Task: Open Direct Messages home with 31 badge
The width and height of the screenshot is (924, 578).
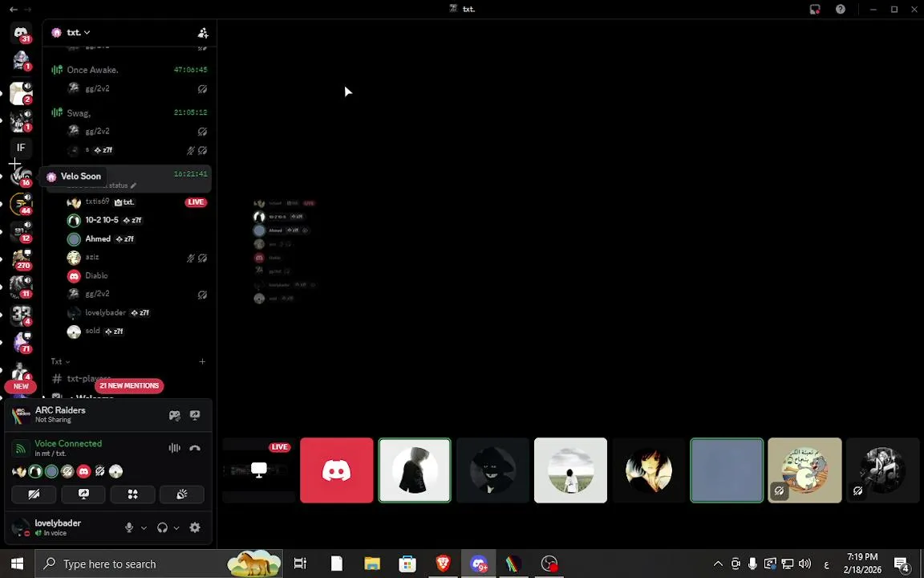Action: click(x=21, y=33)
